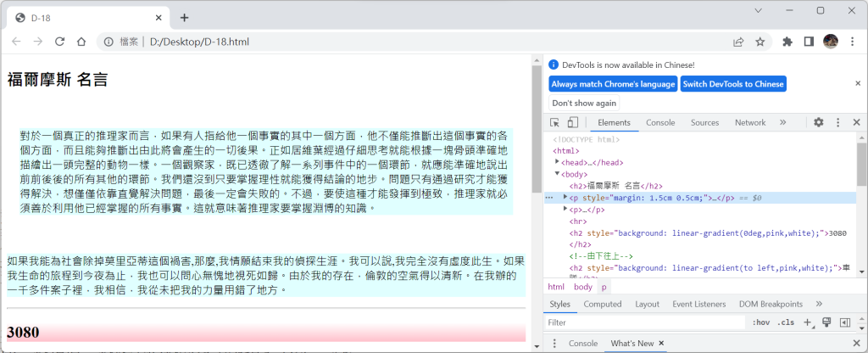Click the DevTools info icon
This screenshot has width=868, height=353.
click(x=554, y=64)
